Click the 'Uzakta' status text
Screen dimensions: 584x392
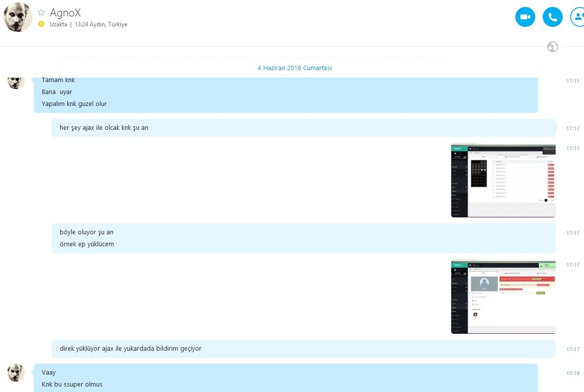click(x=59, y=24)
